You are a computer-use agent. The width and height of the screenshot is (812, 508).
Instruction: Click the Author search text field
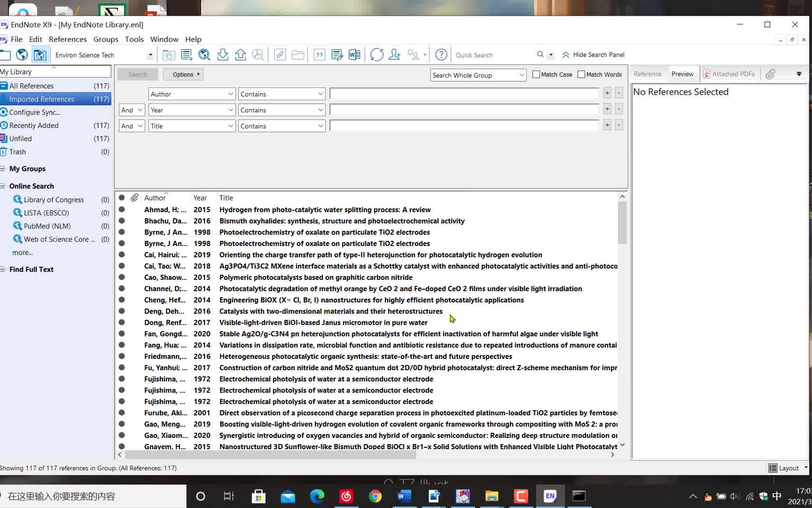[464, 94]
